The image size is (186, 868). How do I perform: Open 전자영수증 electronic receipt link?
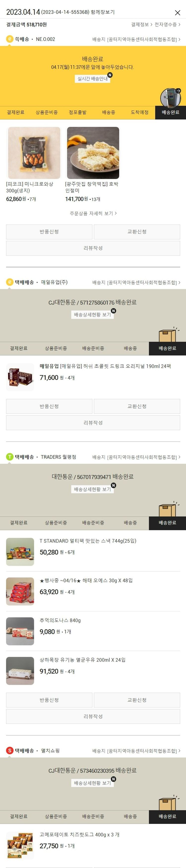point(167,25)
